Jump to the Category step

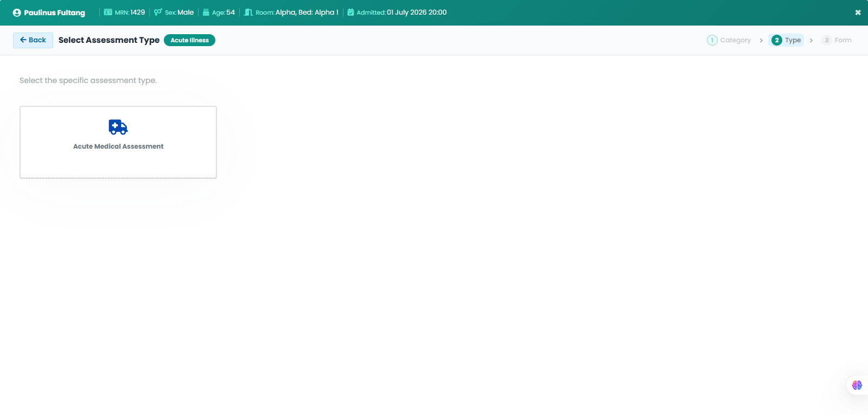(x=729, y=40)
